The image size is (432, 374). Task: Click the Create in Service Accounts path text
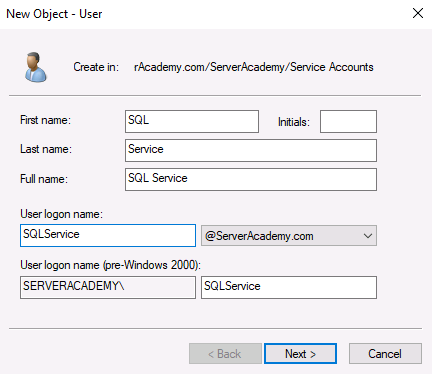(x=253, y=67)
